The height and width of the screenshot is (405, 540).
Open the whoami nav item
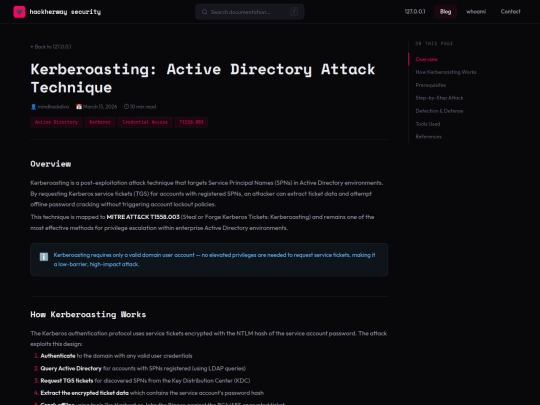click(x=476, y=12)
